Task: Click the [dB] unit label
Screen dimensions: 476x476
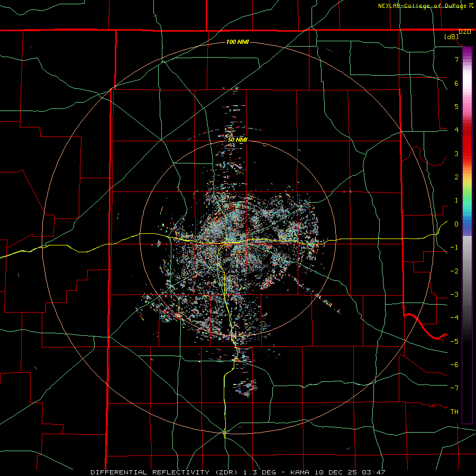Action: (451, 37)
